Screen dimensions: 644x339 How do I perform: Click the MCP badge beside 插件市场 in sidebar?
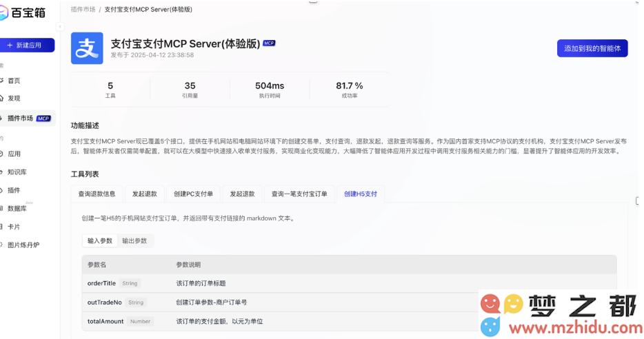[43, 119]
